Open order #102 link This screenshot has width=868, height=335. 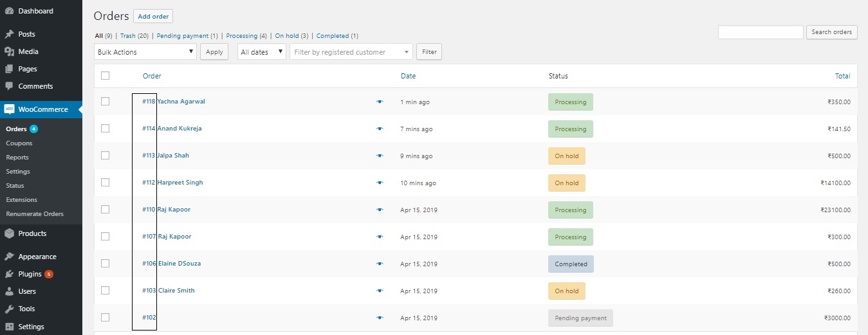click(x=149, y=318)
